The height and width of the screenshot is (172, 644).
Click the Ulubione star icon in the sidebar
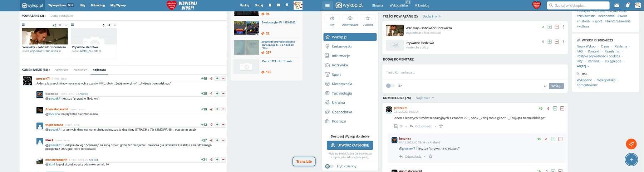pyautogui.click(x=368, y=18)
